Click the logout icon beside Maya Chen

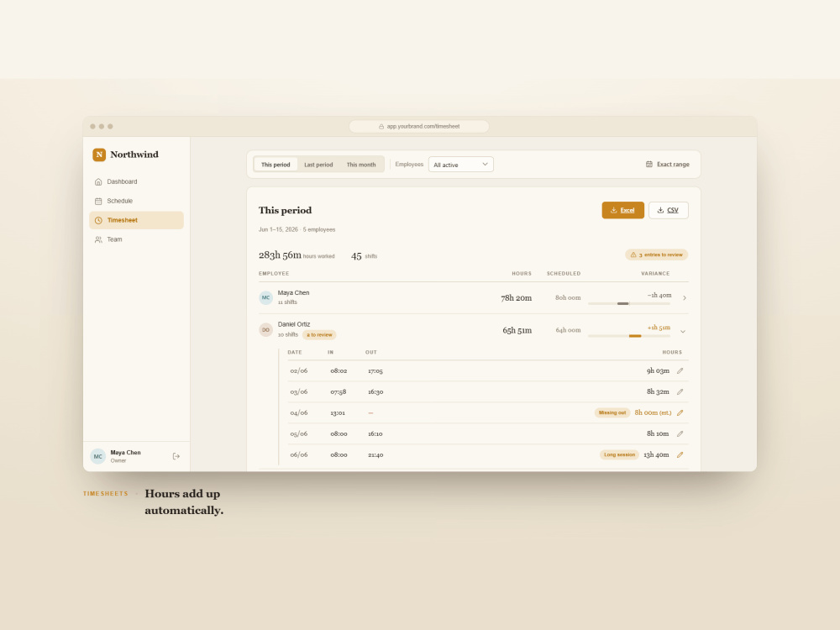(x=176, y=456)
